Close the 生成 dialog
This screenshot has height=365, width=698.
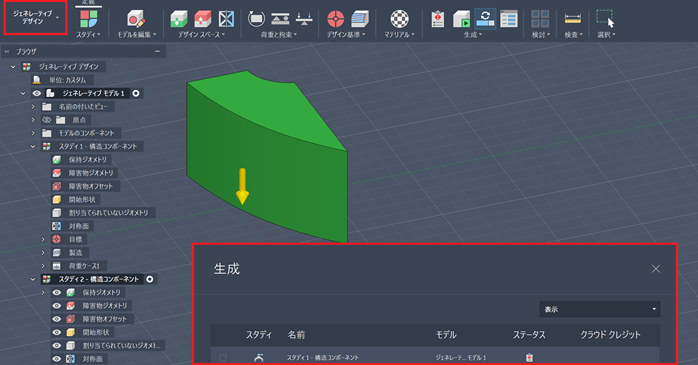[x=656, y=269]
